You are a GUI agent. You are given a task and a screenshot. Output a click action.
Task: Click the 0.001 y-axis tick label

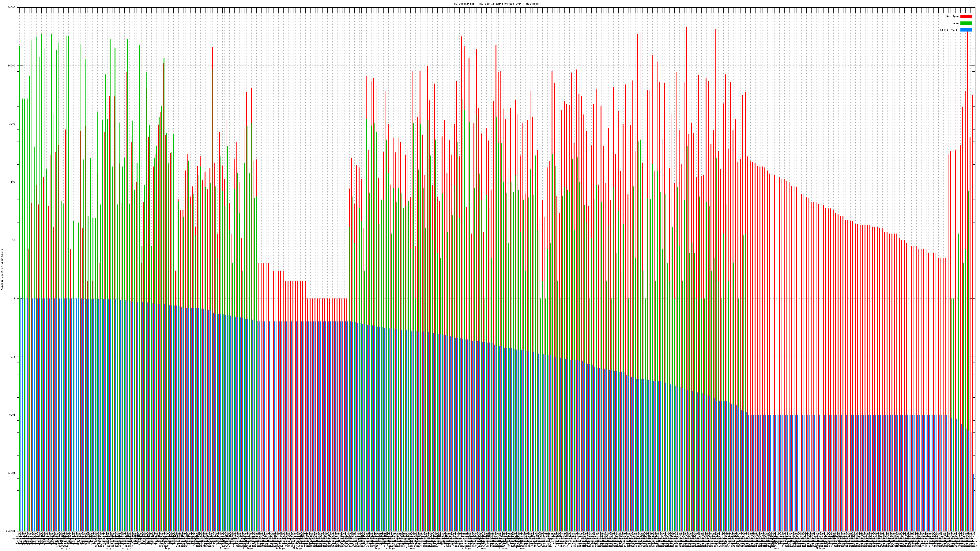point(12,473)
